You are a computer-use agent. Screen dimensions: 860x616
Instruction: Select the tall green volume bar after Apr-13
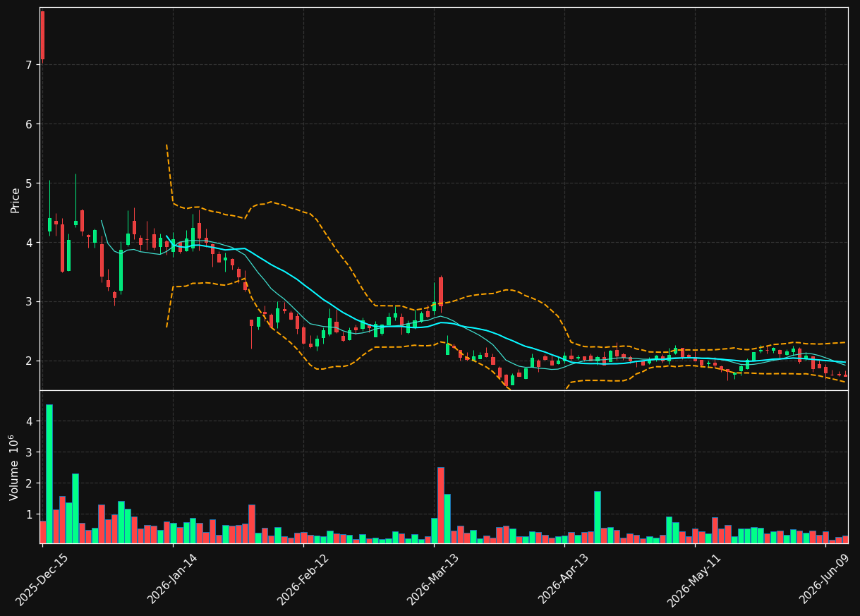pos(598,517)
